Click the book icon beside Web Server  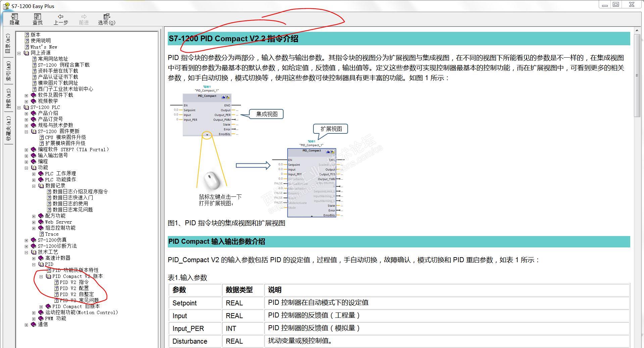[x=41, y=222]
